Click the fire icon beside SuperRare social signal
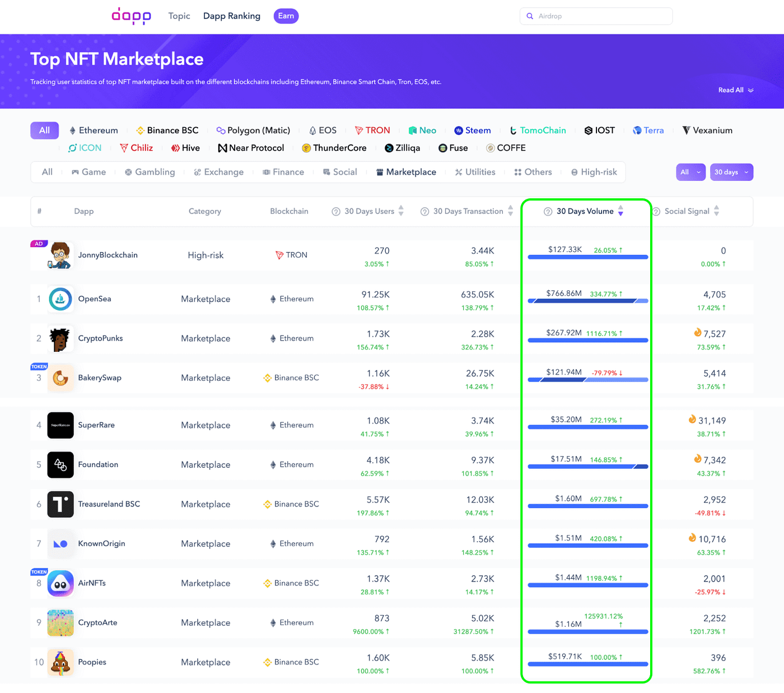This screenshot has width=784, height=693. pos(693,419)
